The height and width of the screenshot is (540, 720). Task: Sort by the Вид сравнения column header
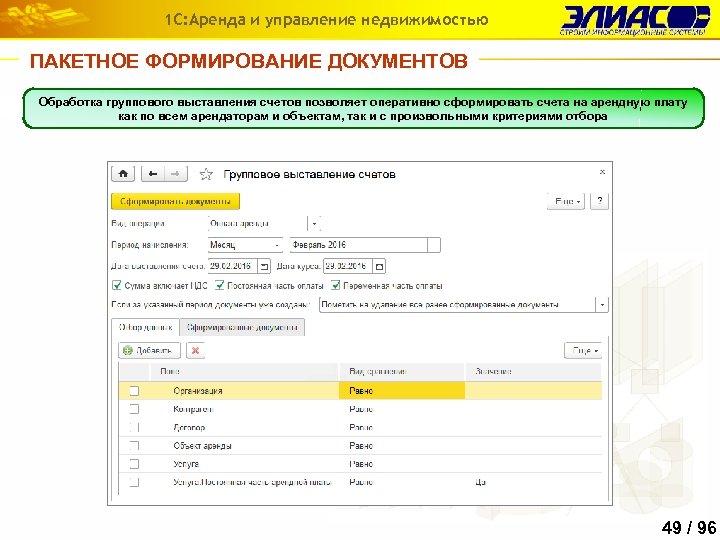coord(402,371)
